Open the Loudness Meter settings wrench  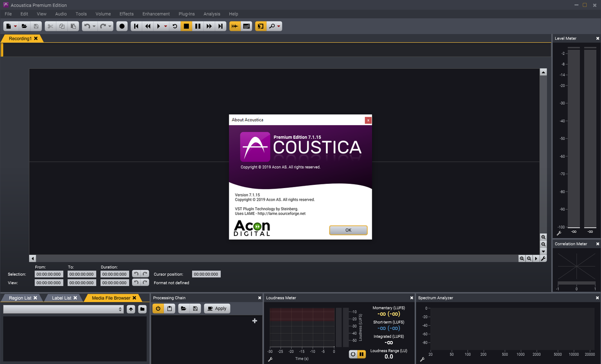coord(270,359)
